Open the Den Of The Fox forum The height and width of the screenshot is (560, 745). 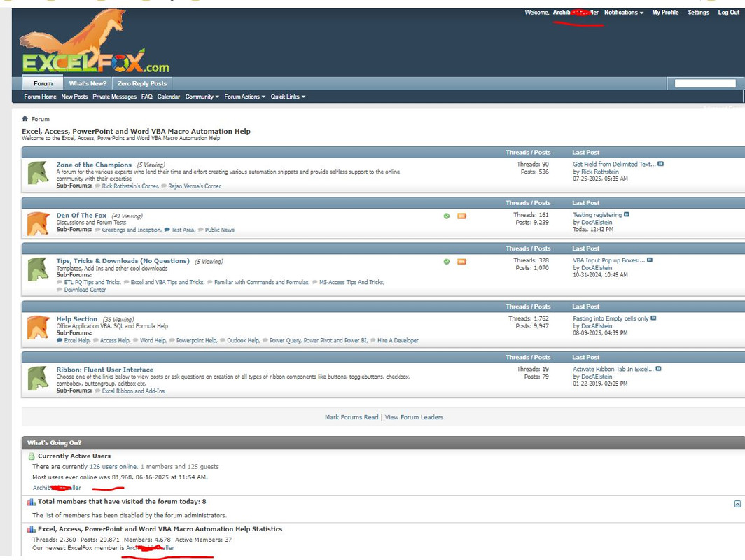81,216
